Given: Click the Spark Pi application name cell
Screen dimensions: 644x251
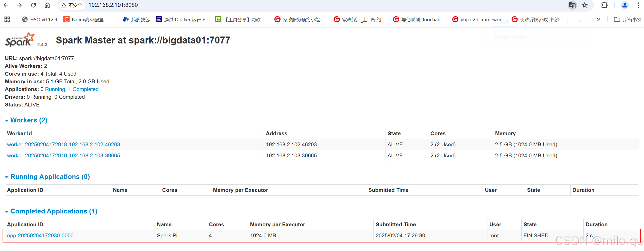Looking at the screenshot, I should [181, 236].
